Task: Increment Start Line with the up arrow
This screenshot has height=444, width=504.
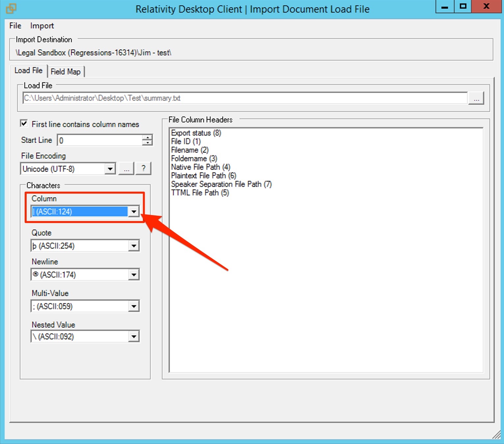Action: tap(148, 137)
